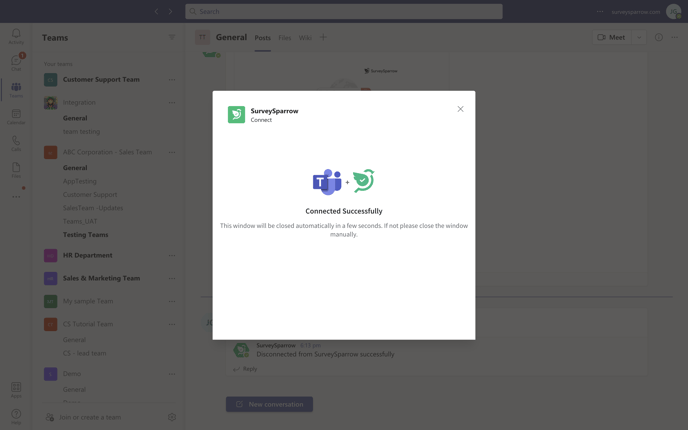Image resolution: width=688 pixels, height=430 pixels.
Task: Open CS Tutorial Team more options
Action: tap(172, 324)
